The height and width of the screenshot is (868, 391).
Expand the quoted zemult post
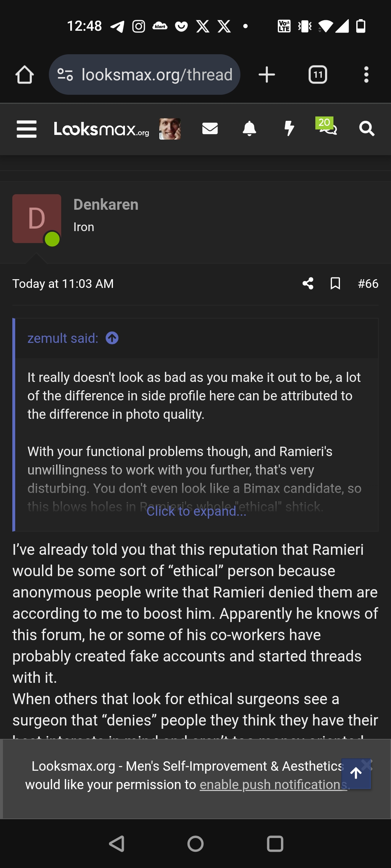(196, 511)
